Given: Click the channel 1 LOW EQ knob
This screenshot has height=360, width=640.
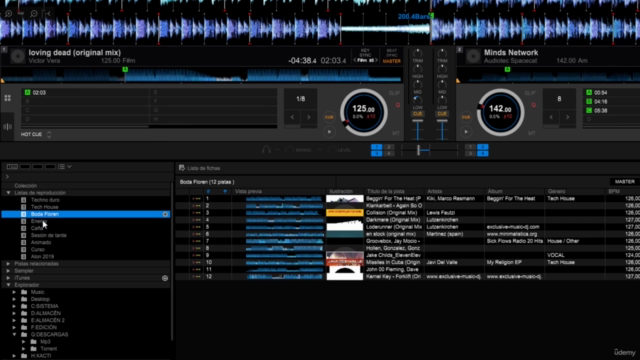Looking at the screenshot, I should click(x=418, y=100).
